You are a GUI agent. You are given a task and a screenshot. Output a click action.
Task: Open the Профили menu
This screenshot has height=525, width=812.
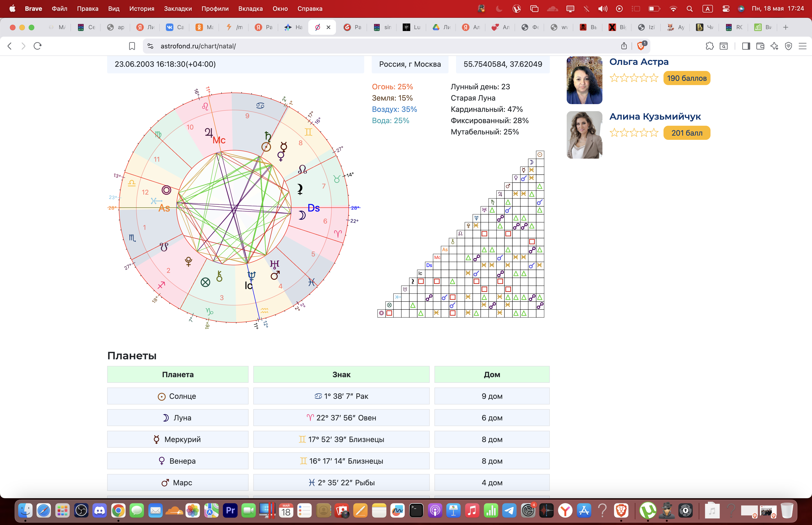coord(215,8)
